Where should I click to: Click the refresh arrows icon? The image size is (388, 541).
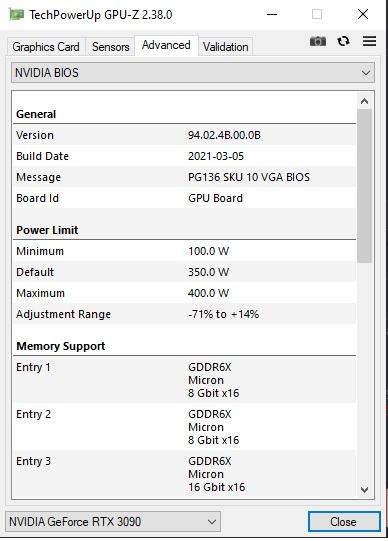tap(344, 41)
